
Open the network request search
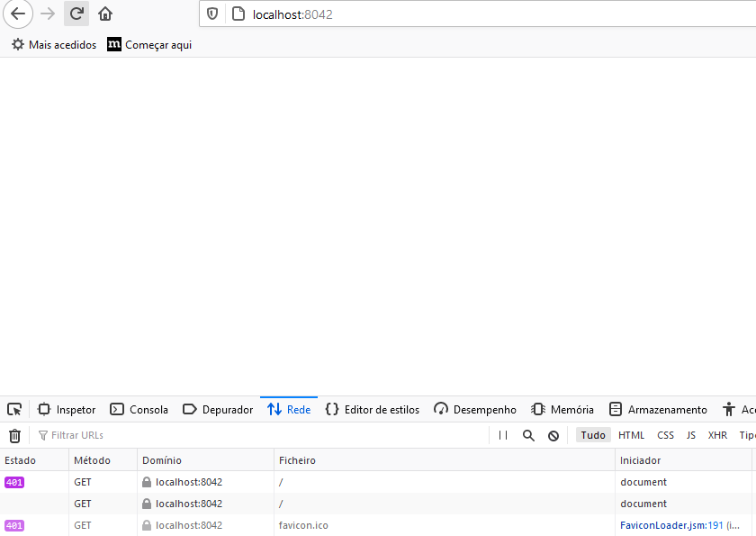coord(527,435)
